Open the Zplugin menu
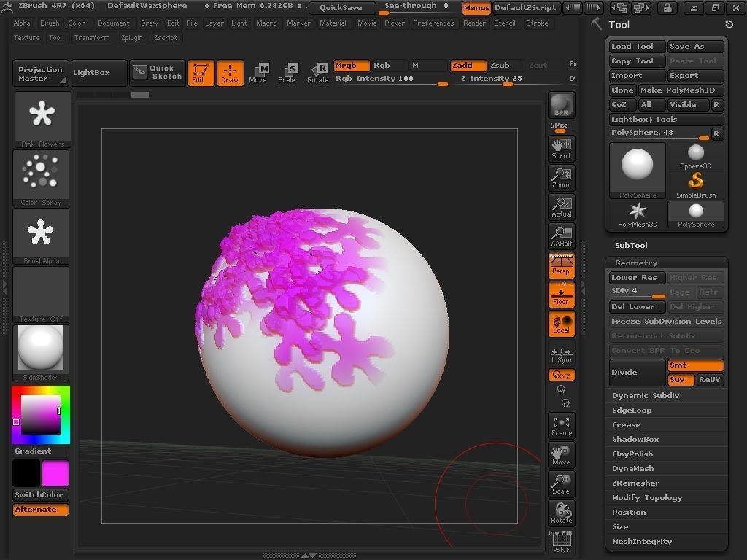 tap(131, 38)
